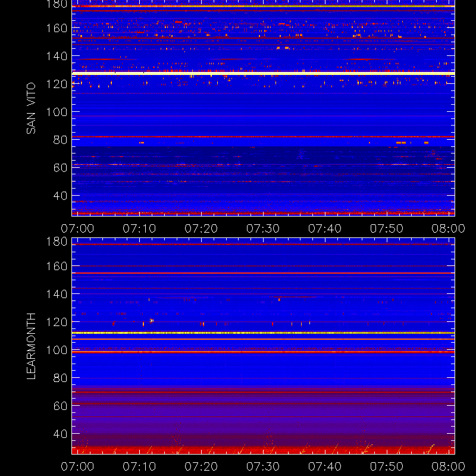Viewport: 476px width, 476px height.
Task: Choose the 40 frequency label on Learmonth axis
Action: 60,434
